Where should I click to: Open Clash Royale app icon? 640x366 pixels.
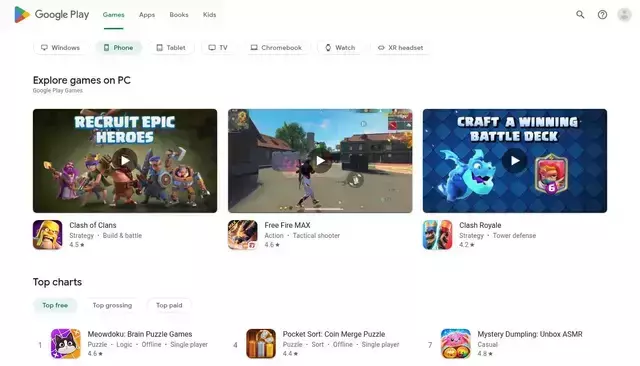pos(438,235)
